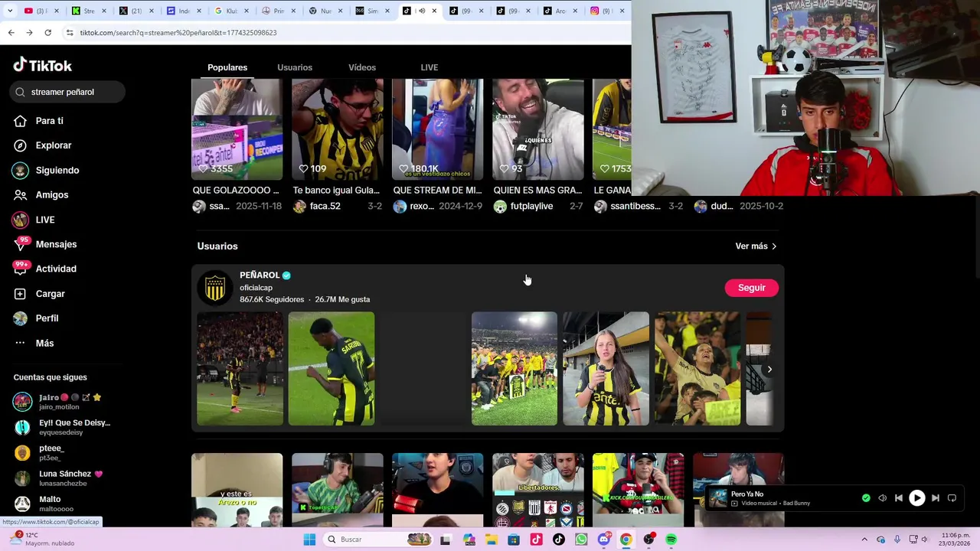Open Peñarol team celebration video thumbnail
This screenshot has height=551, width=980.
coord(514,368)
